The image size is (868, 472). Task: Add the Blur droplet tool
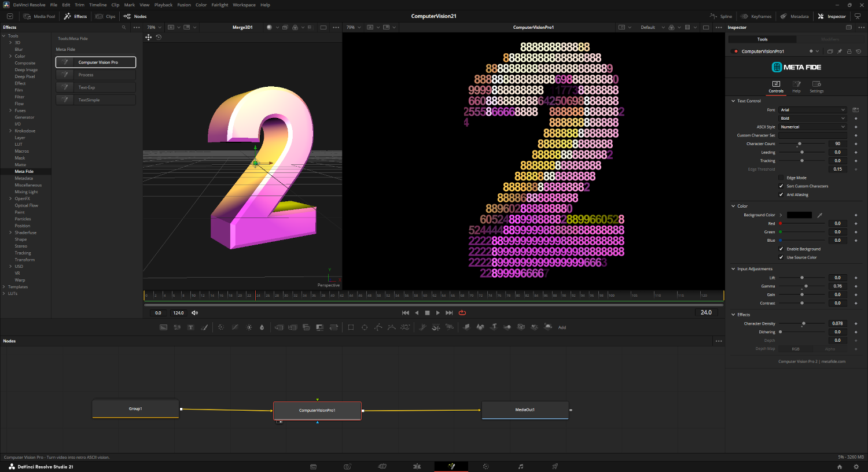point(262,327)
